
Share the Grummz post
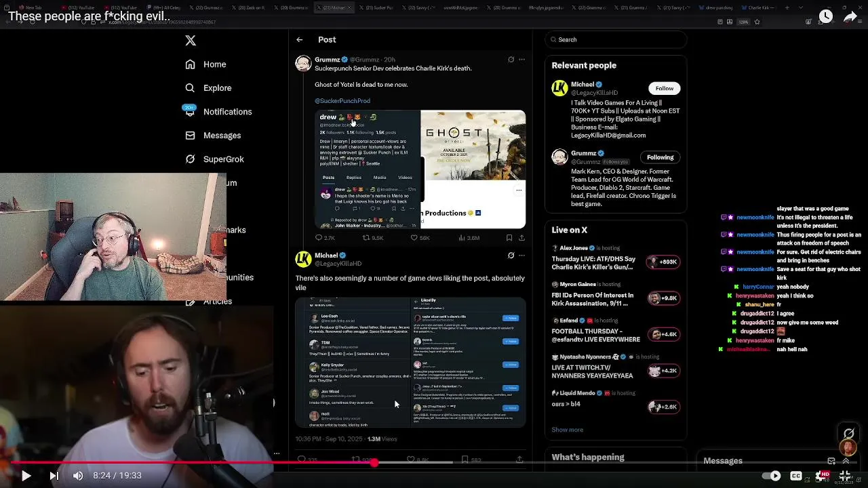(x=521, y=238)
